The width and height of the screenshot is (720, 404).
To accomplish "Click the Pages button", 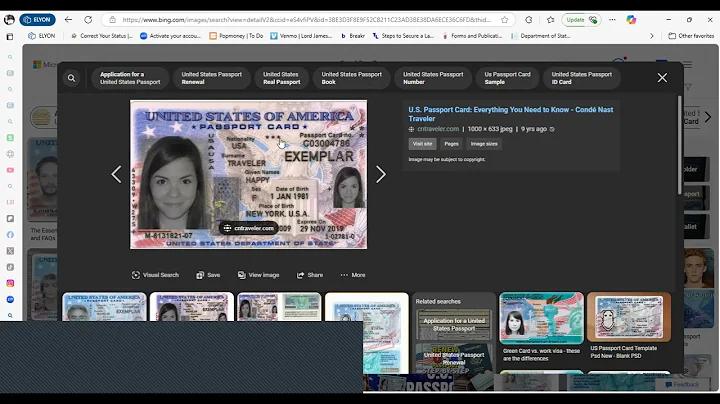I will click(x=451, y=144).
